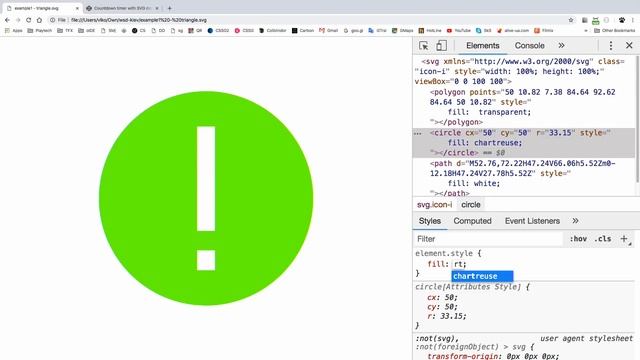This screenshot has width=640, height=360.
Task: Open the Computed sub-tab
Action: click(472, 221)
